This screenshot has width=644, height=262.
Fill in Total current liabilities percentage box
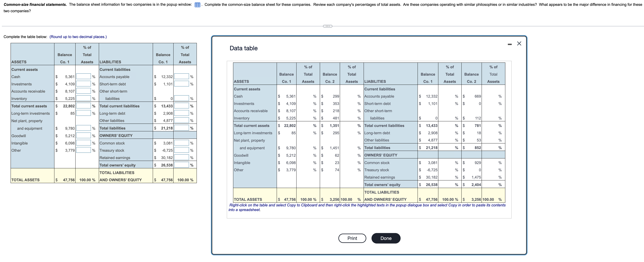181,106
